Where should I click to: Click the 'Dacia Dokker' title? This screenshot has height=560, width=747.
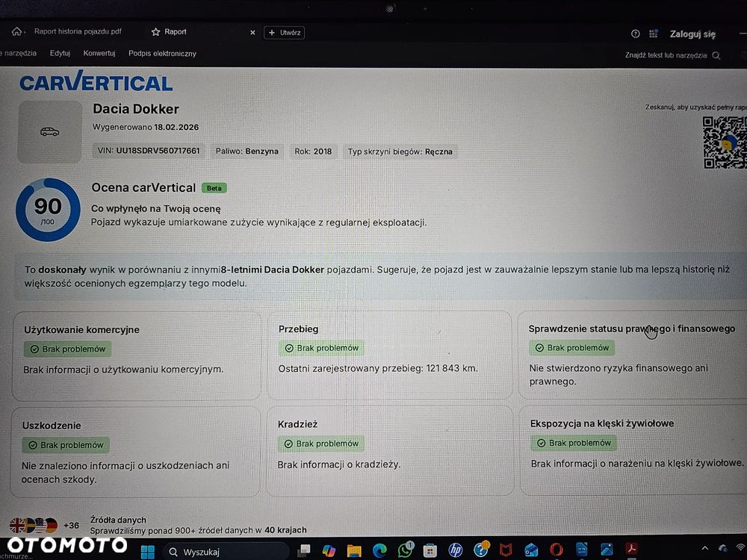136,109
